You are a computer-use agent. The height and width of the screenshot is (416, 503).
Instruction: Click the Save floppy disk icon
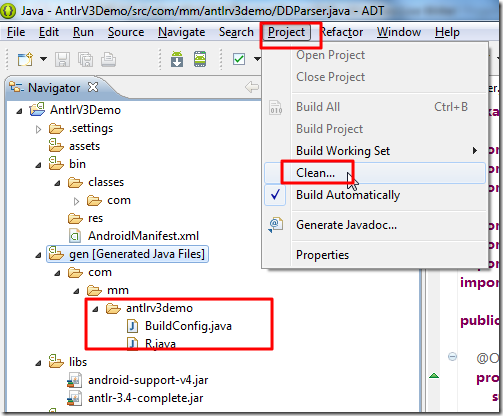coord(62,60)
